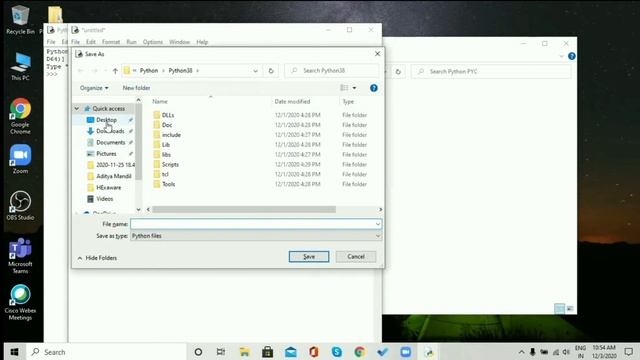Click the taskbar Search box
Screen dimensions: 640x360
pos(107,352)
